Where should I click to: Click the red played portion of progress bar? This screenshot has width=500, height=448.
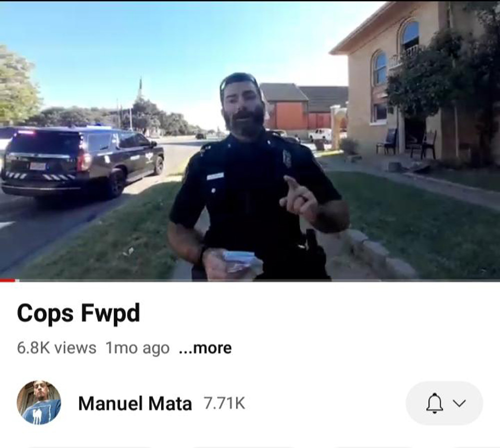pyautogui.click(x=7, y=280)
